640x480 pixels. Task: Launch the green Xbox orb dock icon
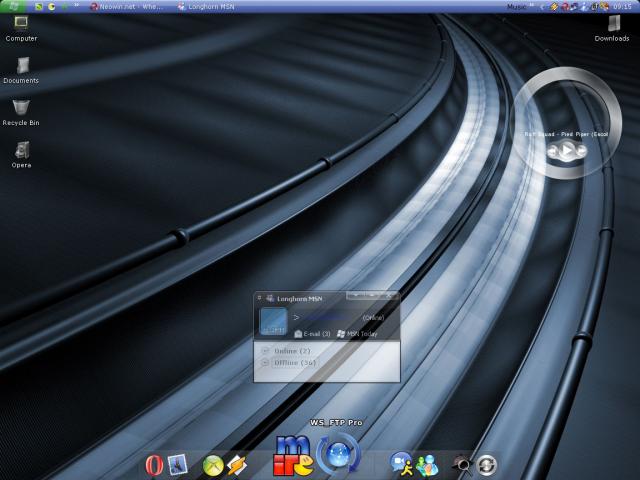[213, 465]
